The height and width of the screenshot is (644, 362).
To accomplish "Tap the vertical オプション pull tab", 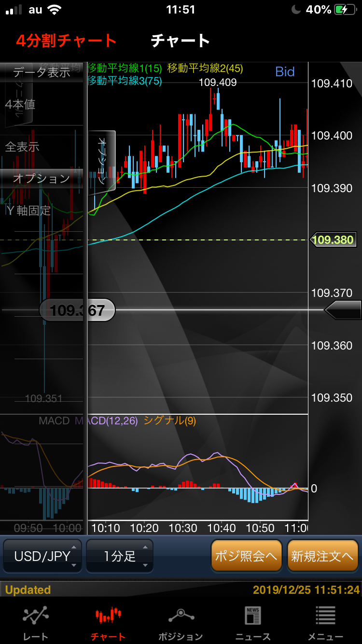I will pos(102,162).
